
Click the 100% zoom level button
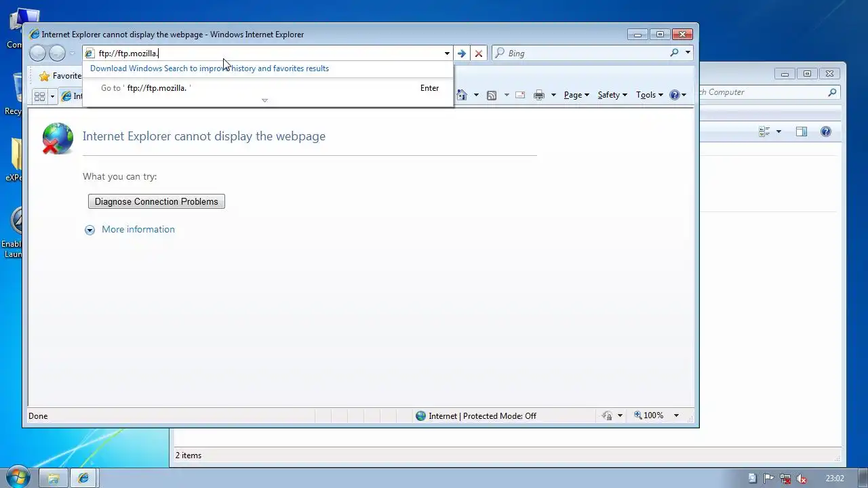tap(649, 415)
